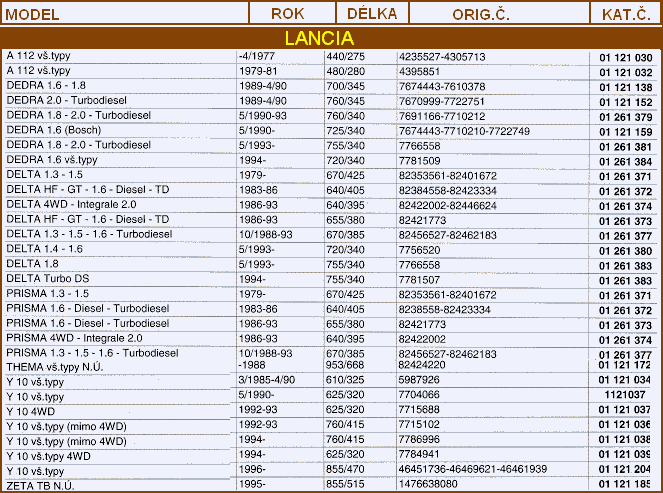Select length 725/340
663x493 pixels.
tap(345, 131)
